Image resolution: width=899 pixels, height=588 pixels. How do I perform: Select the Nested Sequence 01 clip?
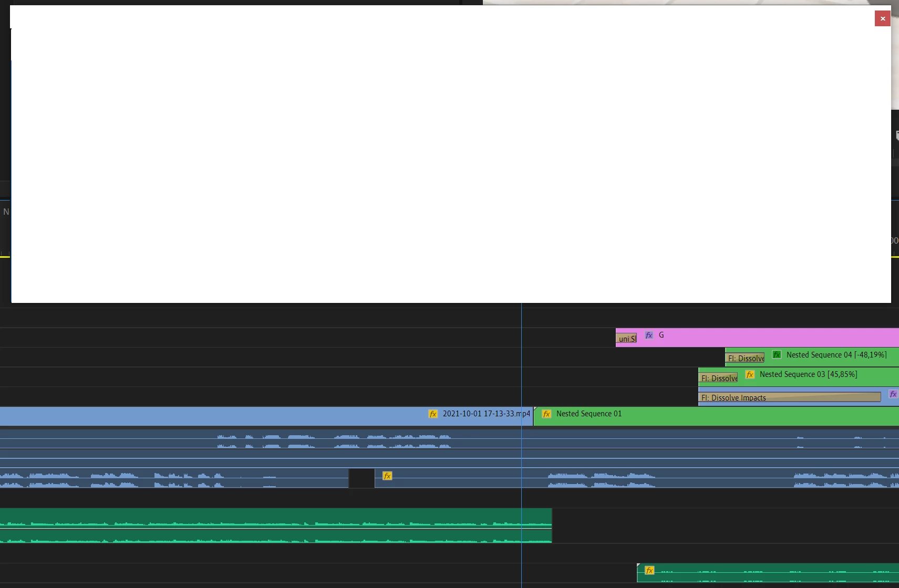(x=716, y=416)
